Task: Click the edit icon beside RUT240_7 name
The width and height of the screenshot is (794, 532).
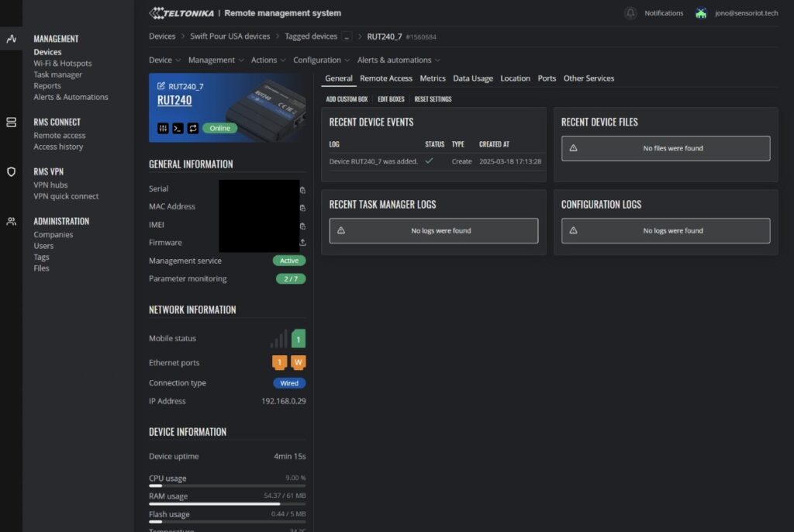Action: pyautogui.click(x=161, y=86)
